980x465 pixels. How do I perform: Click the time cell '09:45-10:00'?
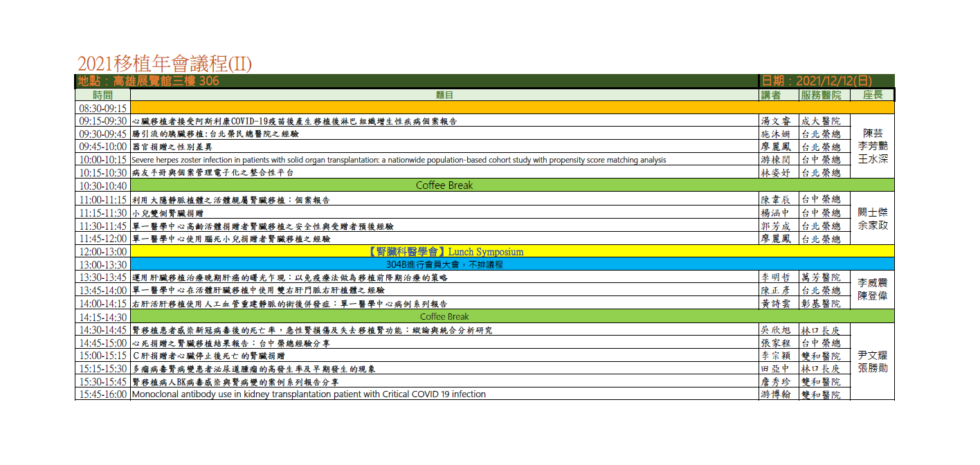[x=102, y=147]
